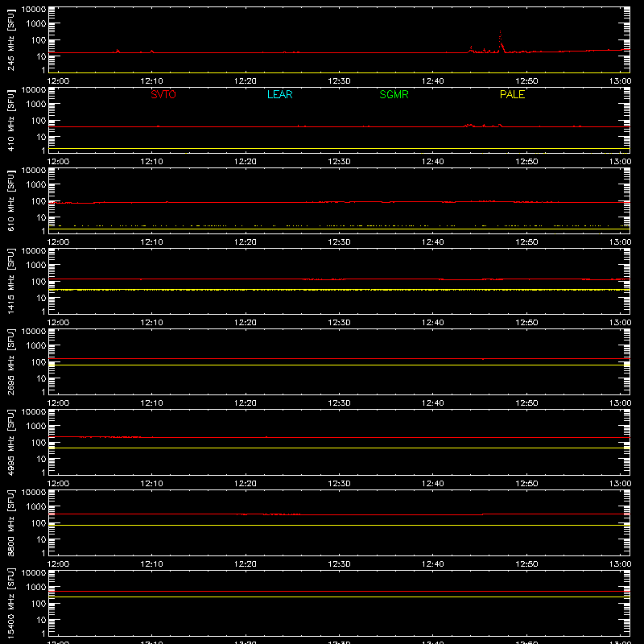Click 12:20 tick label under 610 MHz panel
The height and width of the screenshot is (644, 644).
coord(246,242)
